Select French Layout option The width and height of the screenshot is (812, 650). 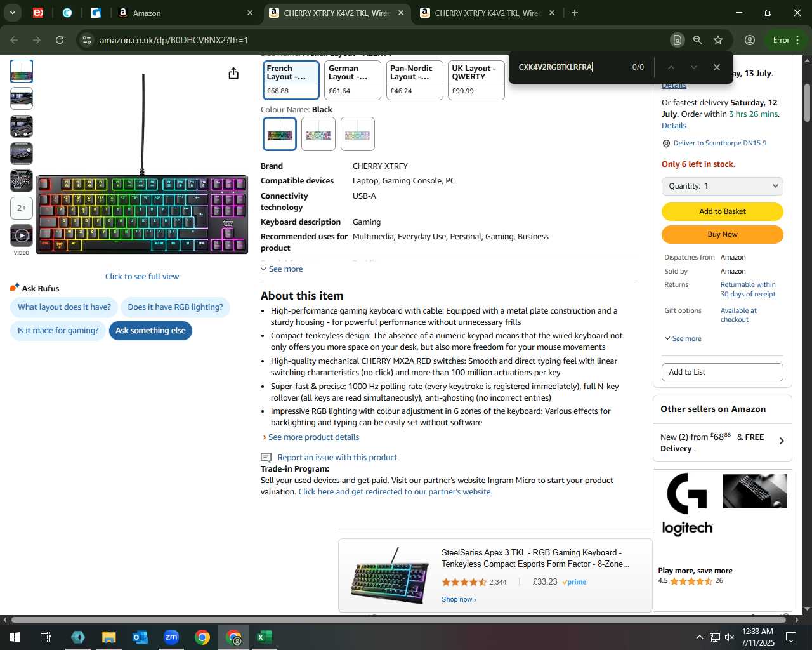(x=291, y=80)
